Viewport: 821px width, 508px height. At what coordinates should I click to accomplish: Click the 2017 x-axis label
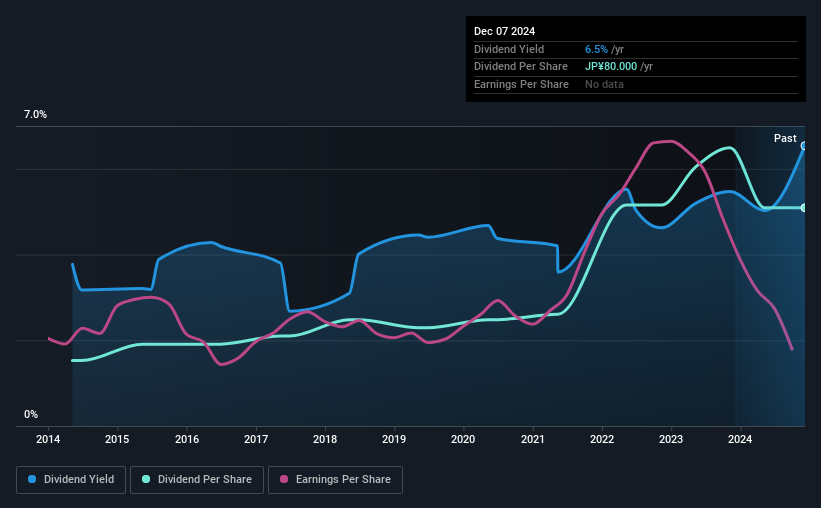click(256, 439)
